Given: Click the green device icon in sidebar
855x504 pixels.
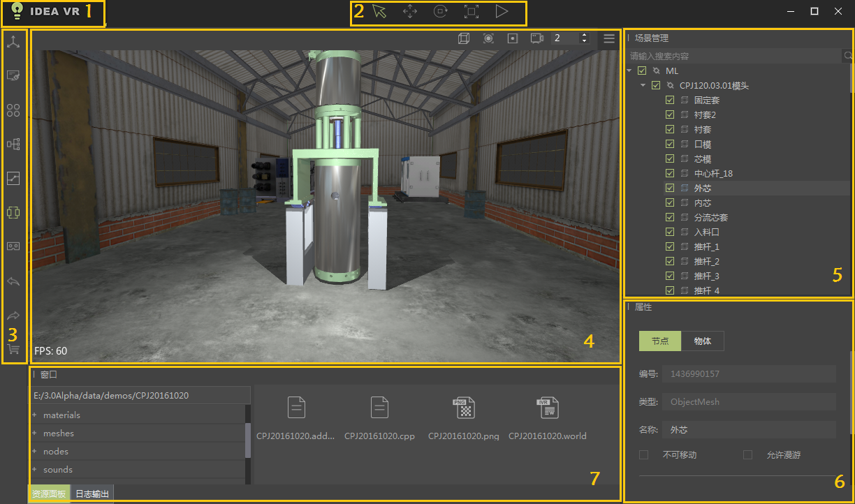Looking at the screenshot, I should (13, 212).
